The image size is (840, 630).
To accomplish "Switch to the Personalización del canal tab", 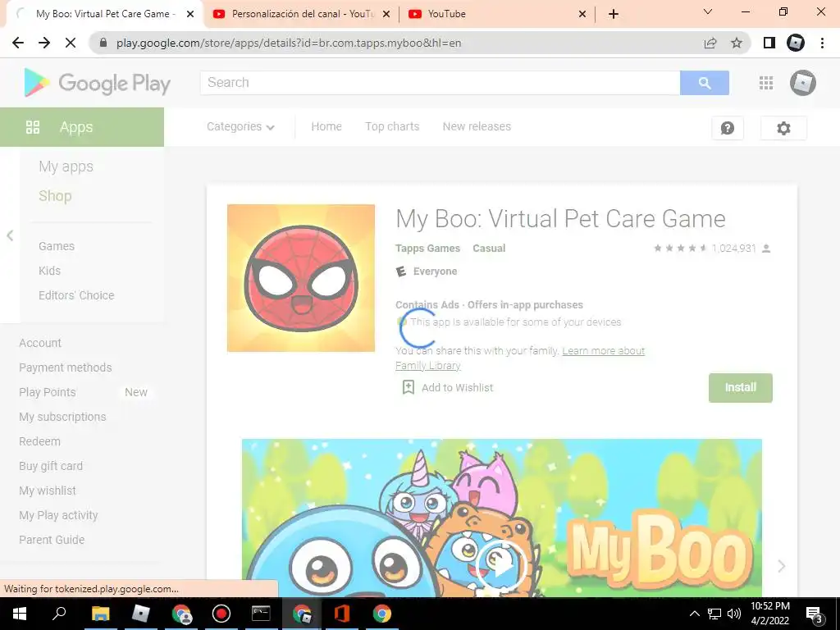I will click(x=301, y=14).
